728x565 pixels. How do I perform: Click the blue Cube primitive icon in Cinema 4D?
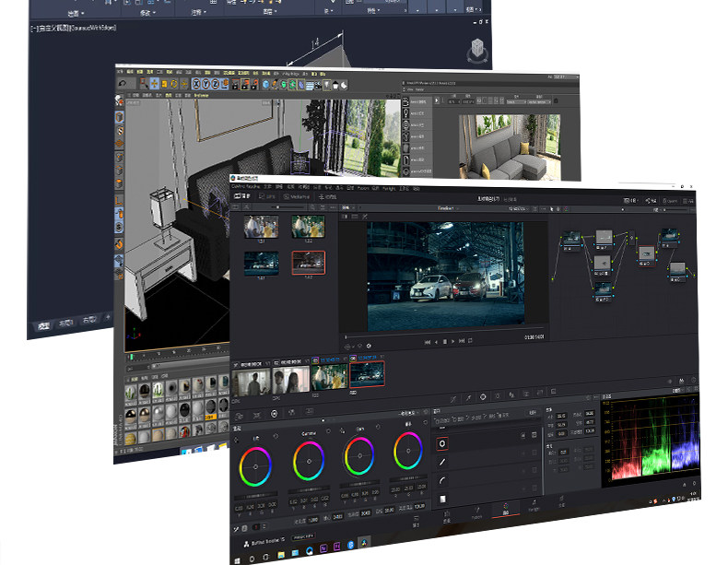[265, 85]
